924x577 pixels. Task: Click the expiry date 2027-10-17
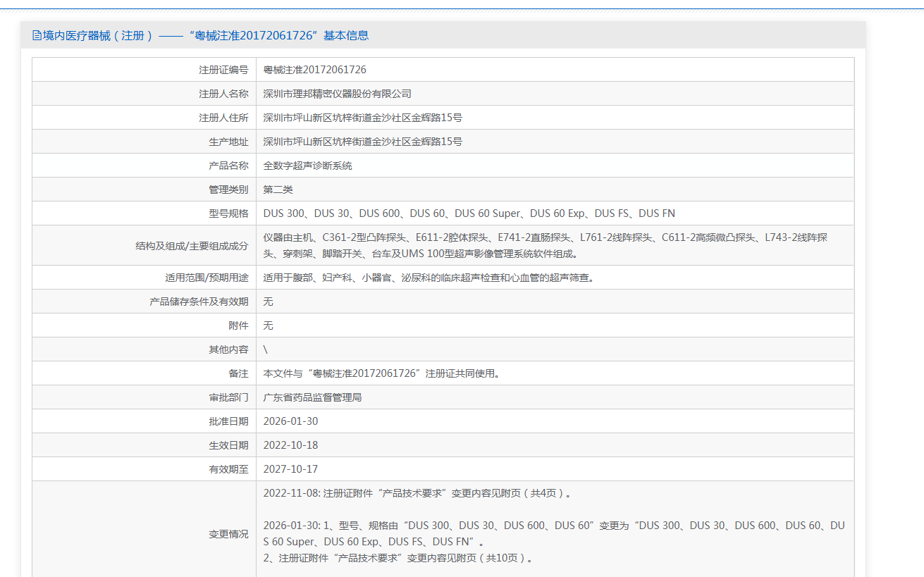click(x=290, y=469)
